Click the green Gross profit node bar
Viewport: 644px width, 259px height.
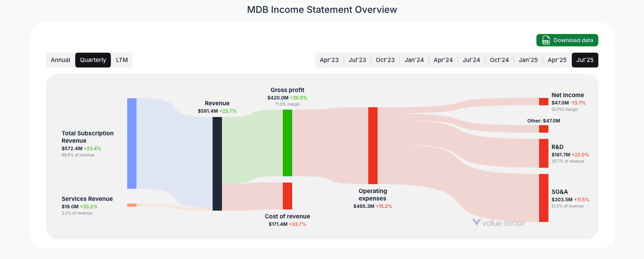point(287,142)
